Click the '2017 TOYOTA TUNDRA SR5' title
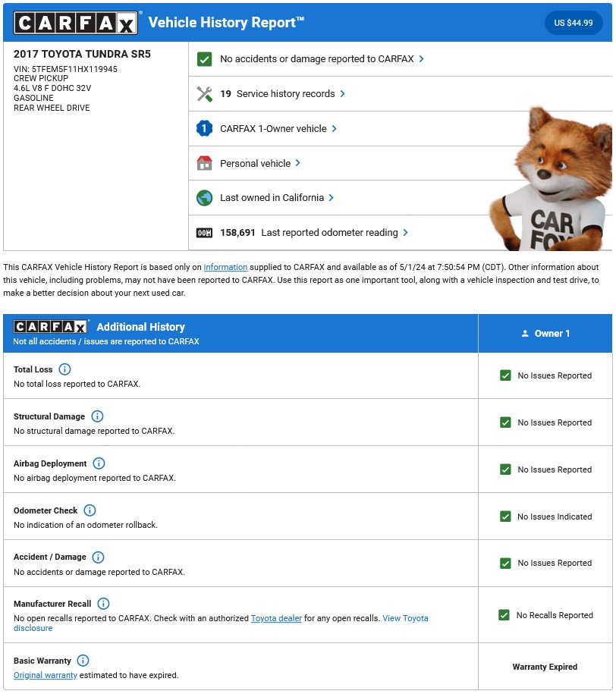616x694 pixels. pyautogui.click(x=82, y=54)
